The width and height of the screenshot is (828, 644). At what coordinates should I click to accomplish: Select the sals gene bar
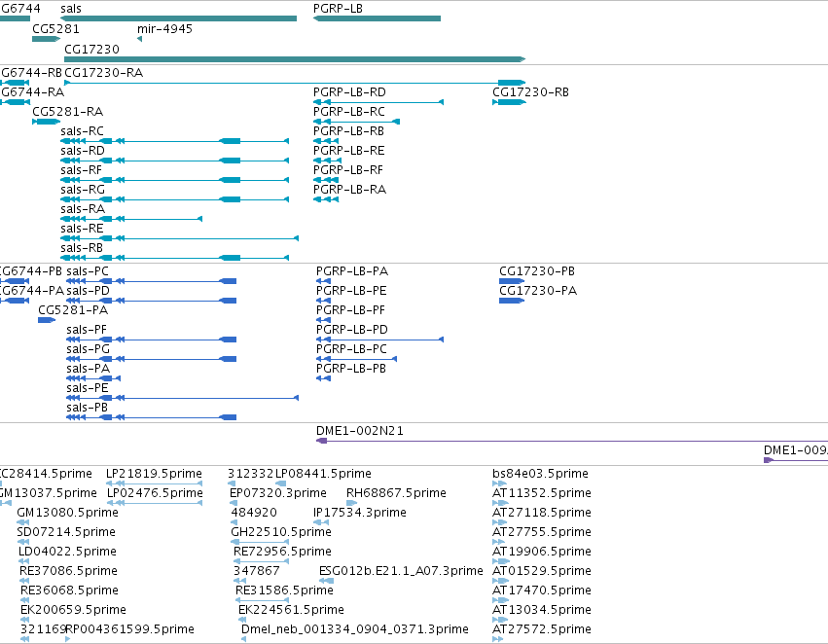click(x=178, y=18)
